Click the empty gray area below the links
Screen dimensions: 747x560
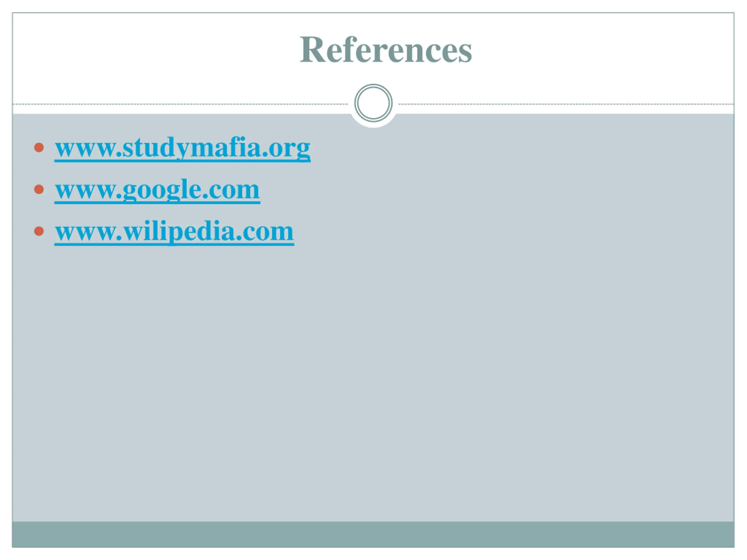pyautogui.click(x=373, y=381)
